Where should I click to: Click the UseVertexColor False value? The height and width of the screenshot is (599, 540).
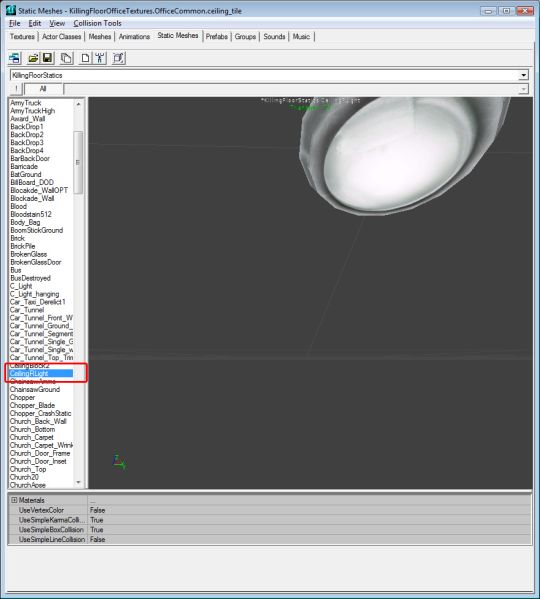point(97,510)
